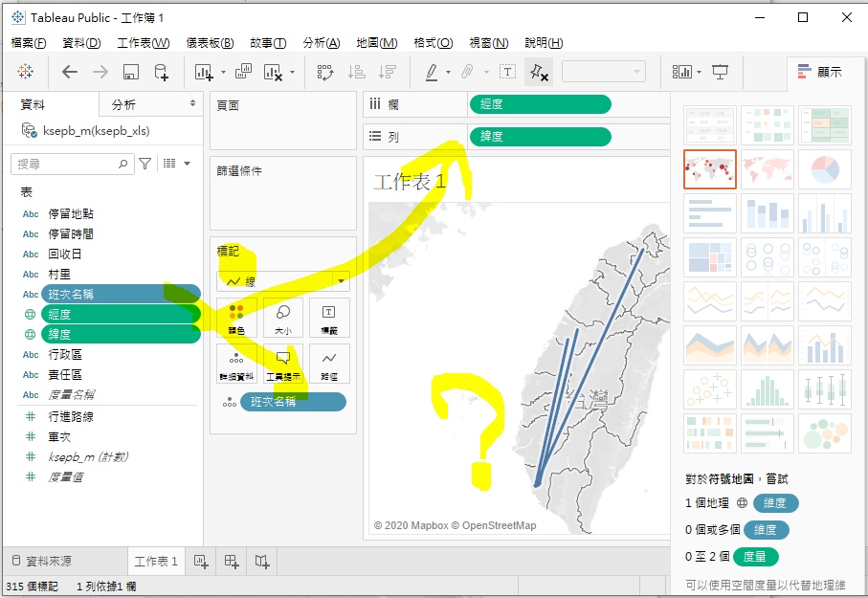
Task: Select the 車次 measure field
Action: coord(59,437)
